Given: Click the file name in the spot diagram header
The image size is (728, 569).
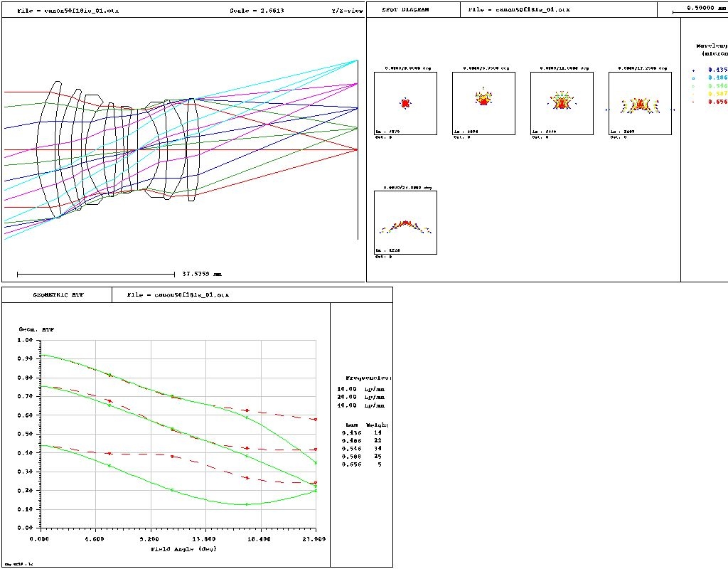Looking at the screenshot, I should 519,10.
